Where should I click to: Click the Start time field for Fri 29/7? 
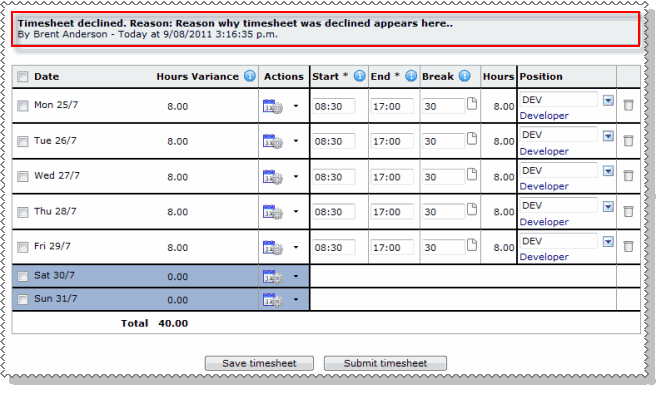[334, 247]
